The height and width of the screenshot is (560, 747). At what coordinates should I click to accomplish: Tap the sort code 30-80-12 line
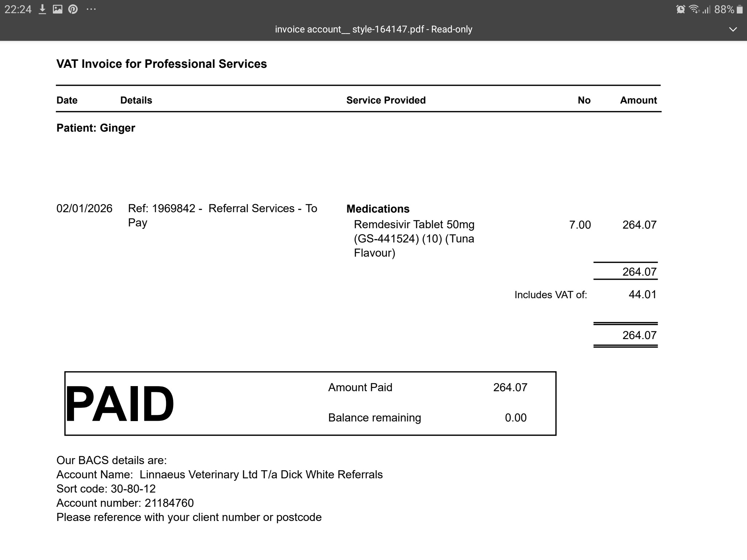coord(106,489)
